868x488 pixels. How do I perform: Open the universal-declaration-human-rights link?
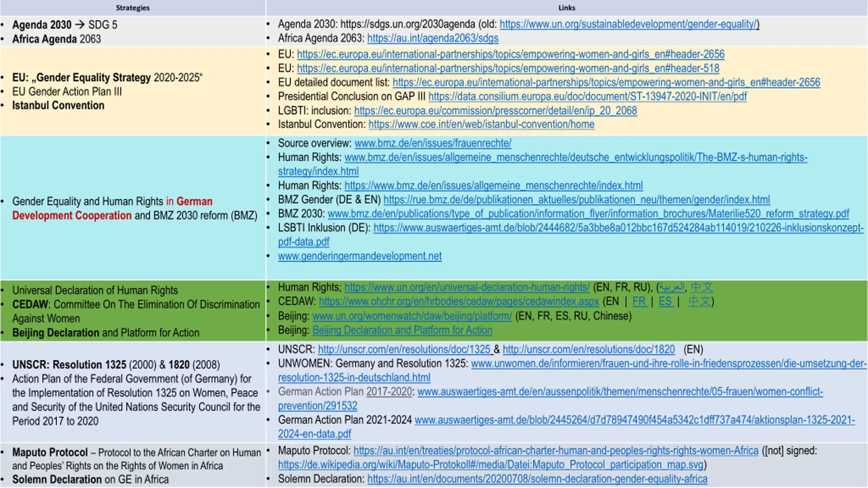point(467,287)
